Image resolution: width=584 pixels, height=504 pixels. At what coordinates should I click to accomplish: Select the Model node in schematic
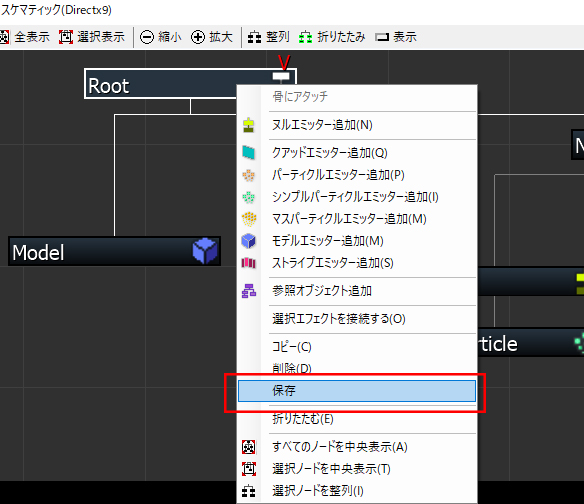(x=114, y=251)
